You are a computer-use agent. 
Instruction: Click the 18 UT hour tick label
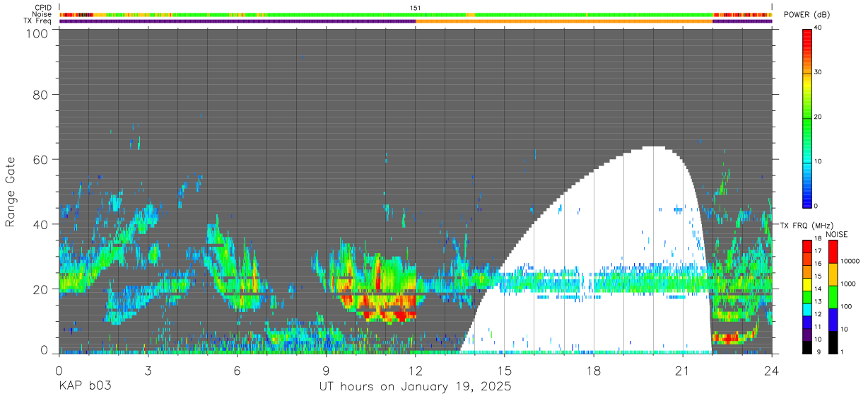[x=594, y=370]
